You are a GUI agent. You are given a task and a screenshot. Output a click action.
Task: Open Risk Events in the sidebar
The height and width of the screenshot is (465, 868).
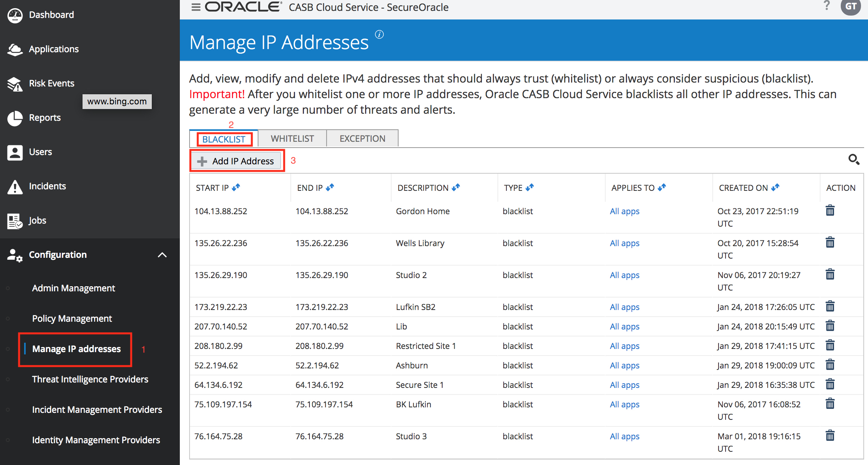pos(51,83)
